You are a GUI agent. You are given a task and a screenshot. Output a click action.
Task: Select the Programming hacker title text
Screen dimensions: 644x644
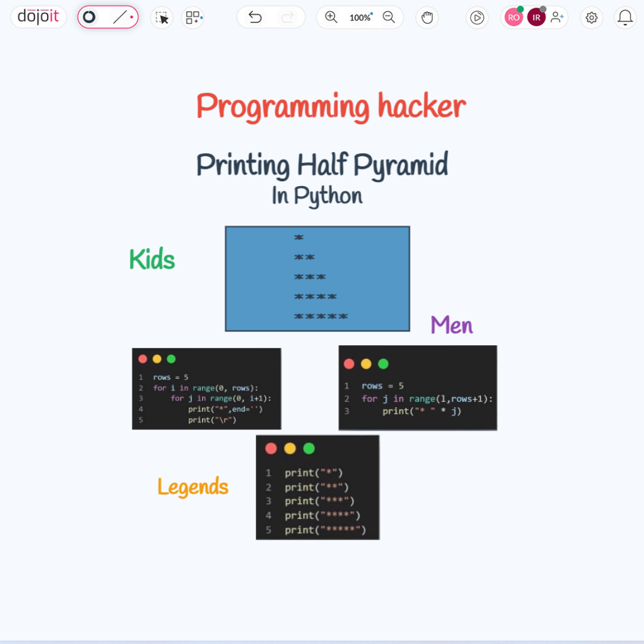(x=331, y=106)
